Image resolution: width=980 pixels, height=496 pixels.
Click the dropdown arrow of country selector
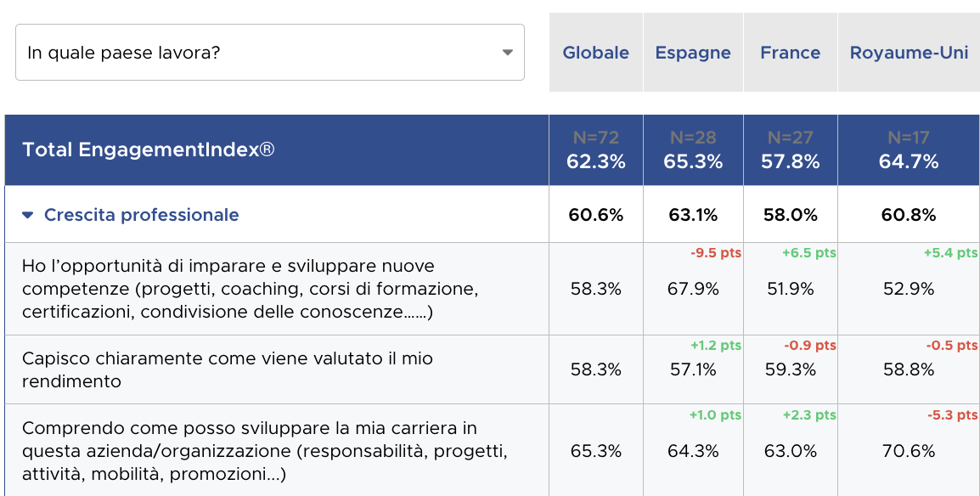coord(508,53)
